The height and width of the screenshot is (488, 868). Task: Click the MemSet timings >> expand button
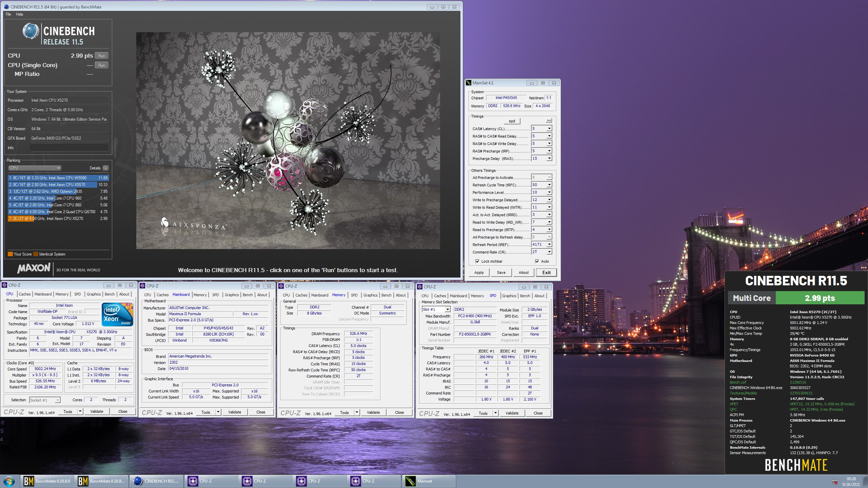(x=549, y=121)
